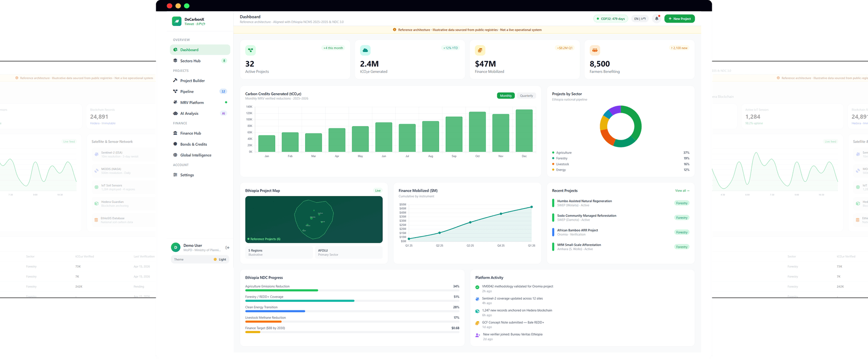This screenshot has width=868, height=359.
Task: Click the Dashboard pie-chart icon in sidebar
Action: [175, 49]
